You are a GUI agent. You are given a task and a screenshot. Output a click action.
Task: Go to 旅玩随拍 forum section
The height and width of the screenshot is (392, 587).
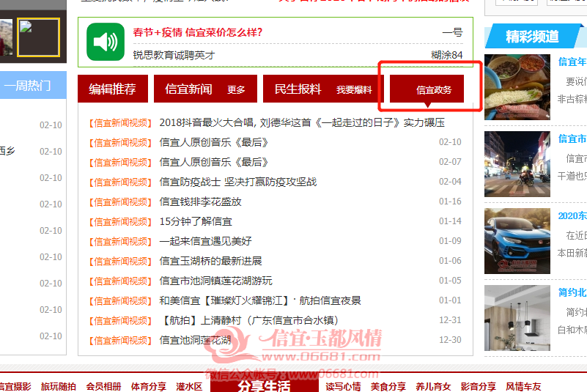pos(59,386)
